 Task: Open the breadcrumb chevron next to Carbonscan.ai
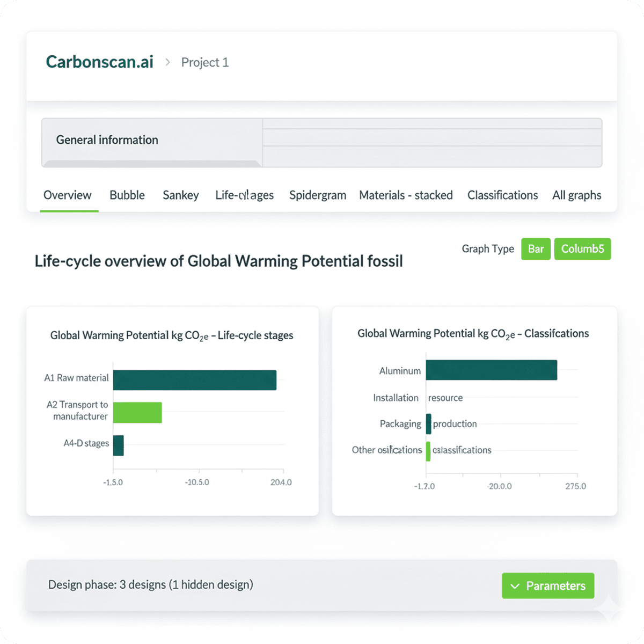tap(167, 62)
